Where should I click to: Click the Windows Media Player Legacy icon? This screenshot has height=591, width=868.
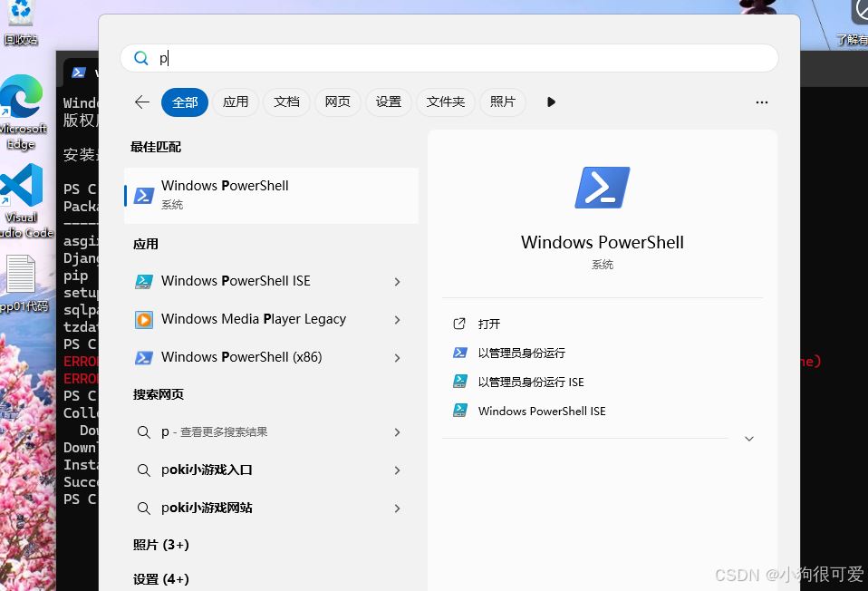click(144, 320)
